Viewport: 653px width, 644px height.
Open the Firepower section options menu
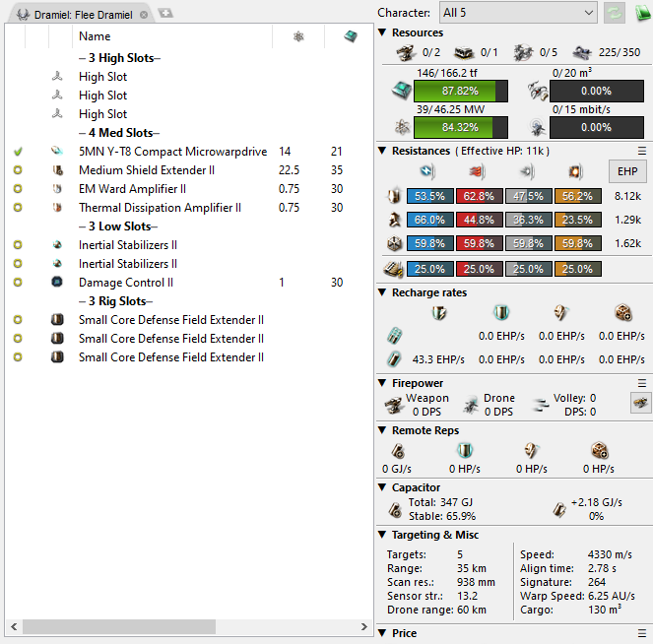642,383
